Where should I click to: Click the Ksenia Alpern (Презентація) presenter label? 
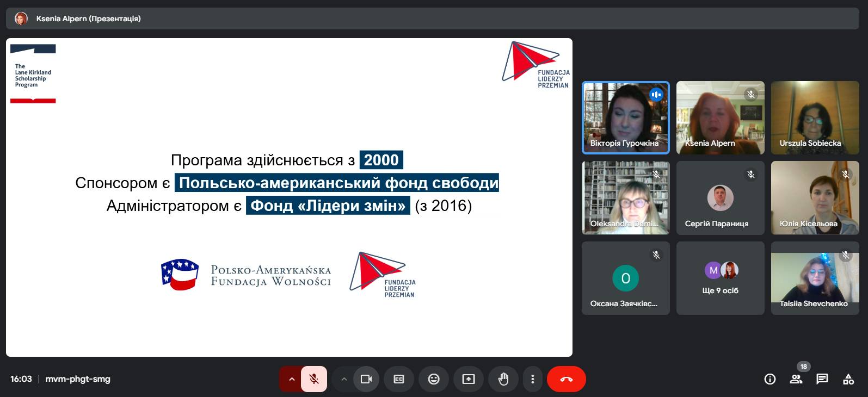coord(89,18)
